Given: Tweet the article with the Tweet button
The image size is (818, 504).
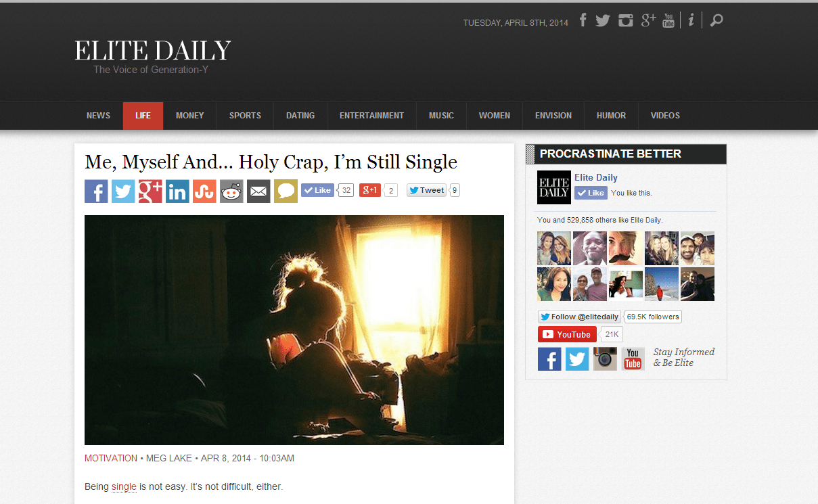Looking at the screenshot, I should 426,190.
